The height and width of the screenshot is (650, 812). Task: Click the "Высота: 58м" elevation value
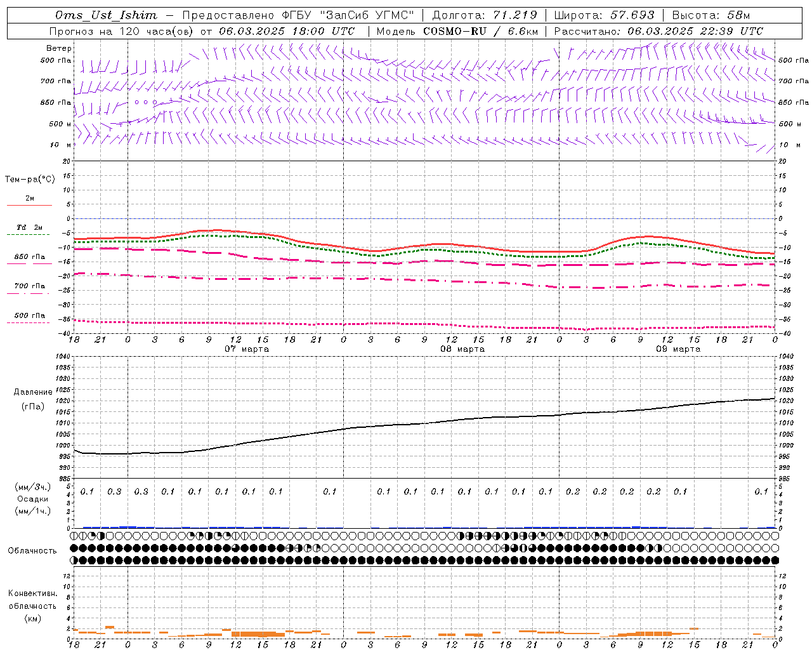(x=711, y=15)
